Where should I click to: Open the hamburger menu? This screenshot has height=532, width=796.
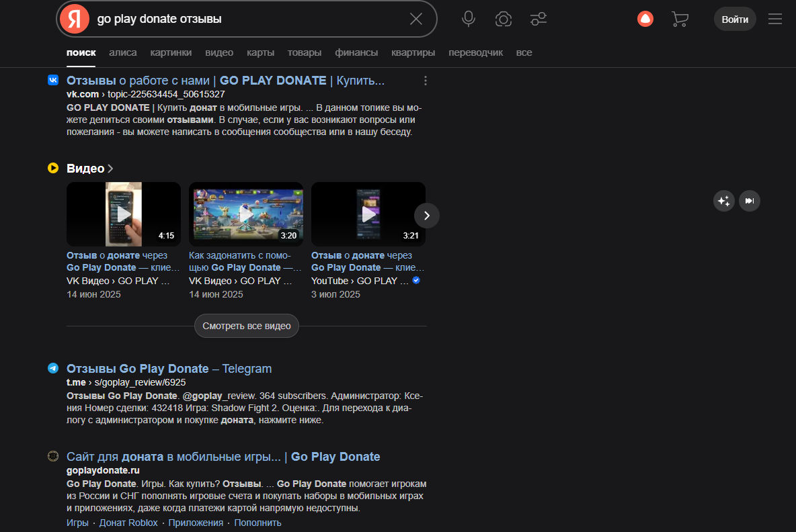(x=775, y=19)
